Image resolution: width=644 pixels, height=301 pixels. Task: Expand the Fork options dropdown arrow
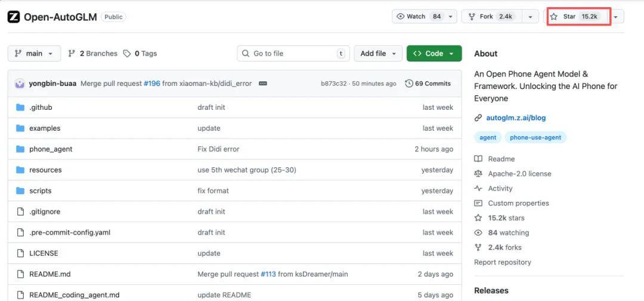pos(530,17)
